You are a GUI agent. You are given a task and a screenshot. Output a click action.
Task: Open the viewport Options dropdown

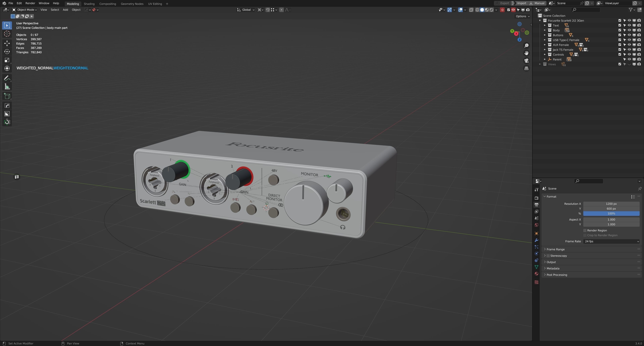click(x=522, y=16)
